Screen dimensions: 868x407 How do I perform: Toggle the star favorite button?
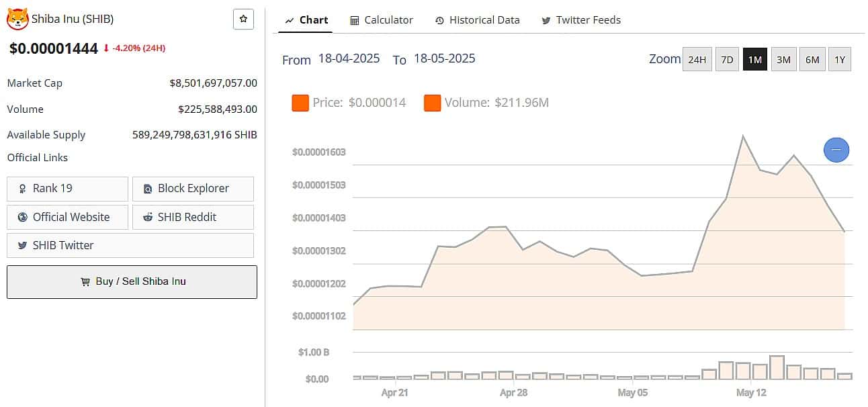243,19
